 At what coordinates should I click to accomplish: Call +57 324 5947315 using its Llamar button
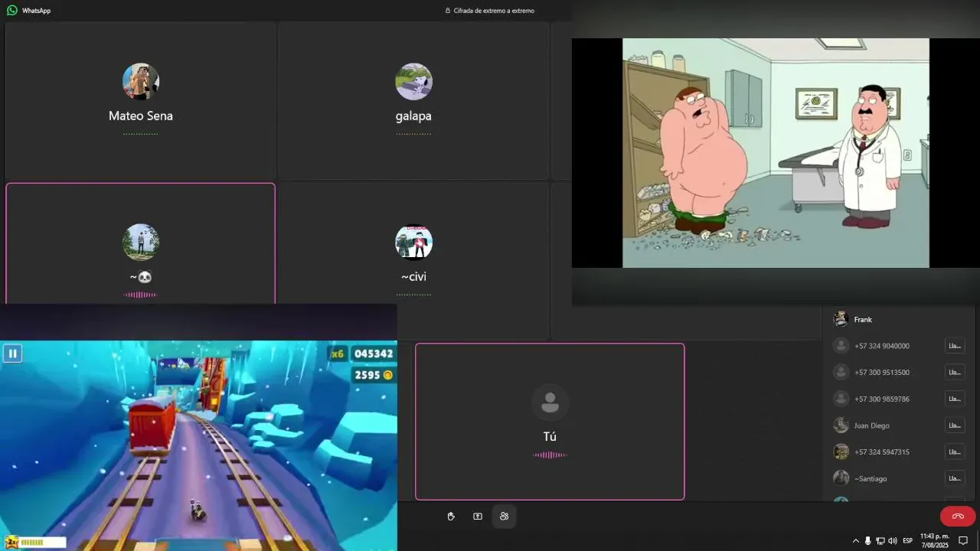click(955, 452)
